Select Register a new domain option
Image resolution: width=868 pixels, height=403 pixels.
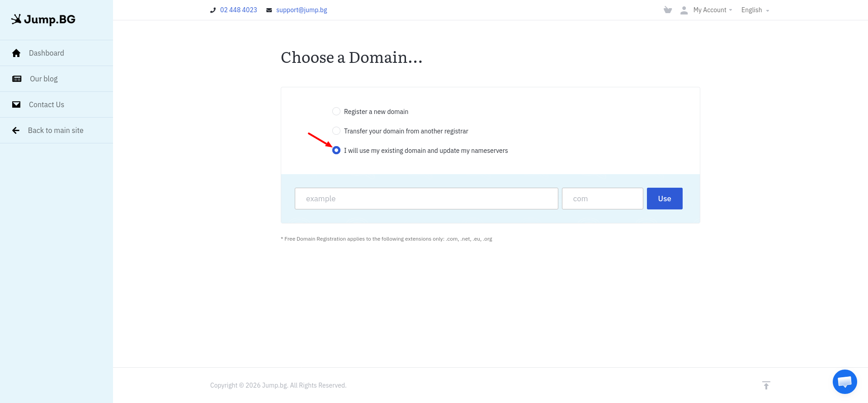pos(336,111)
